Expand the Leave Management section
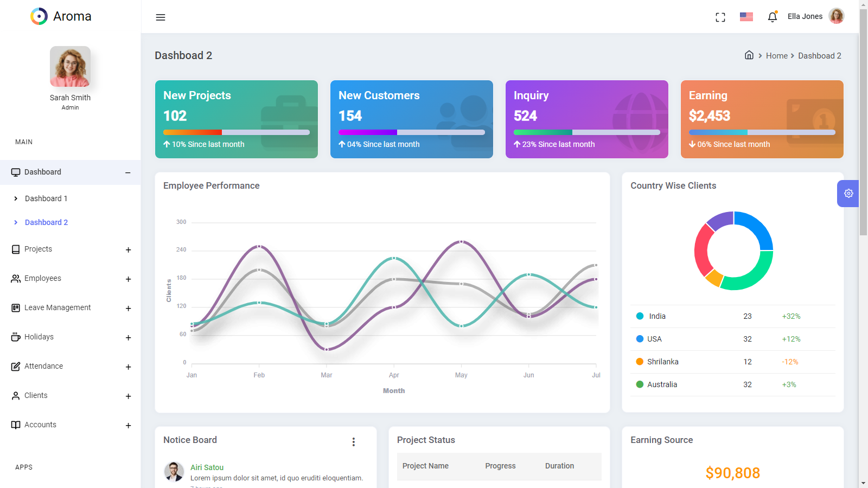 (x=128, y=309)
